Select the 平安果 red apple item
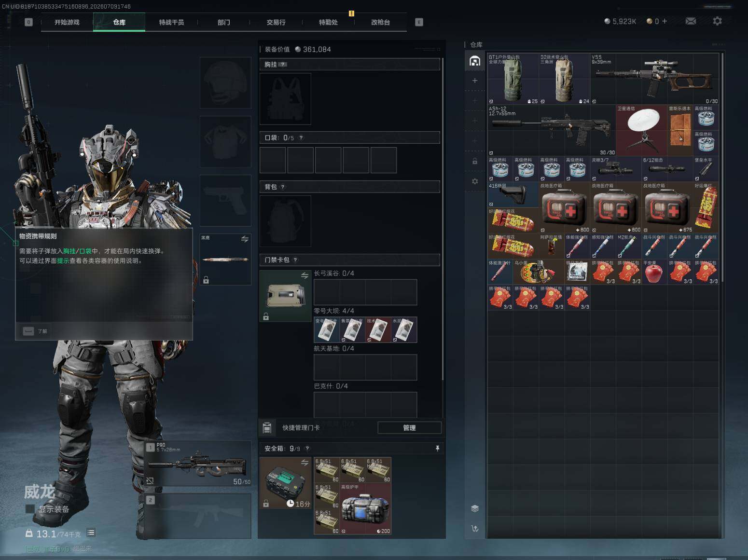Viewport: 748px width, 560px height. tap(654, 272)
